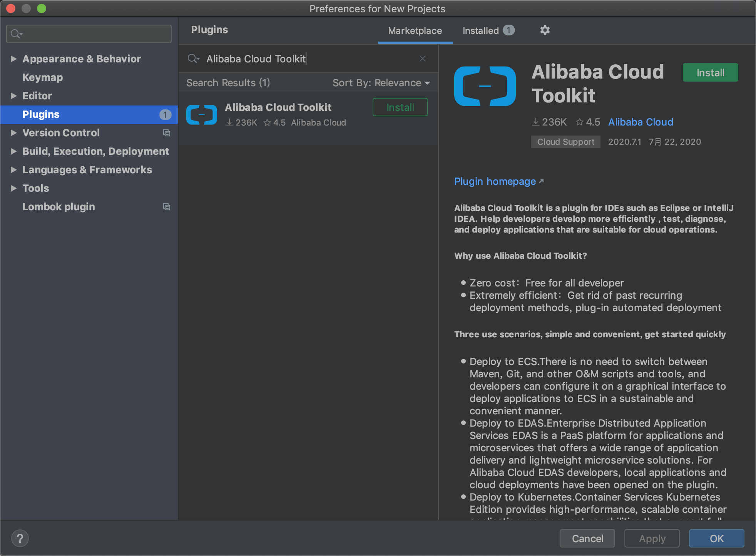
Task: Select Keymap in the settings tree
Action: (43, 77)
